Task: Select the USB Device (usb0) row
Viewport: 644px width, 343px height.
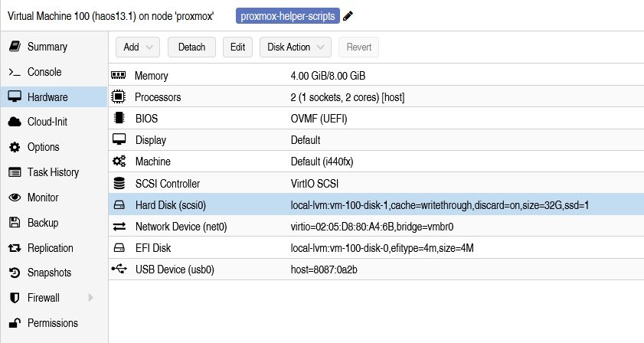Action: click(x=375, y=269)
